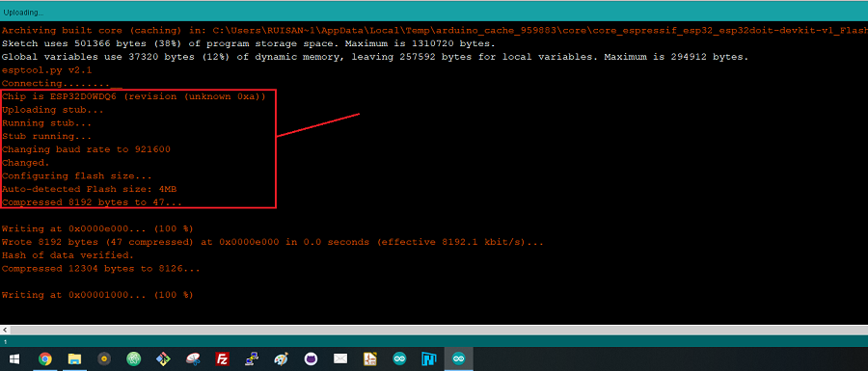Screen dimensions: 868x371
Task: Click 'Changing baud rate to 921600' line
Action: point(87,149)
